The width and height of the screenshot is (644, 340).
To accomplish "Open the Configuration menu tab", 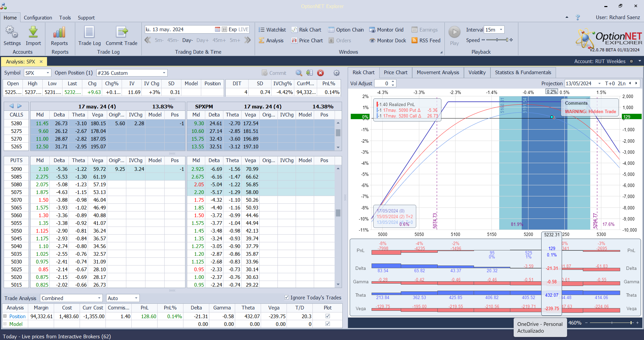I will click(x=38, y=18).
